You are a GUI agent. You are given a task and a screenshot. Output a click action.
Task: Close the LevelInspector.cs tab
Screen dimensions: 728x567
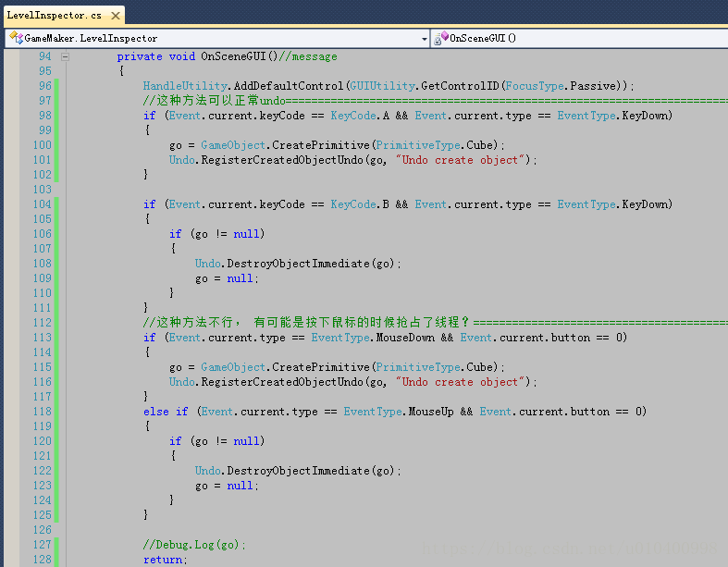[x=116, y=16]
